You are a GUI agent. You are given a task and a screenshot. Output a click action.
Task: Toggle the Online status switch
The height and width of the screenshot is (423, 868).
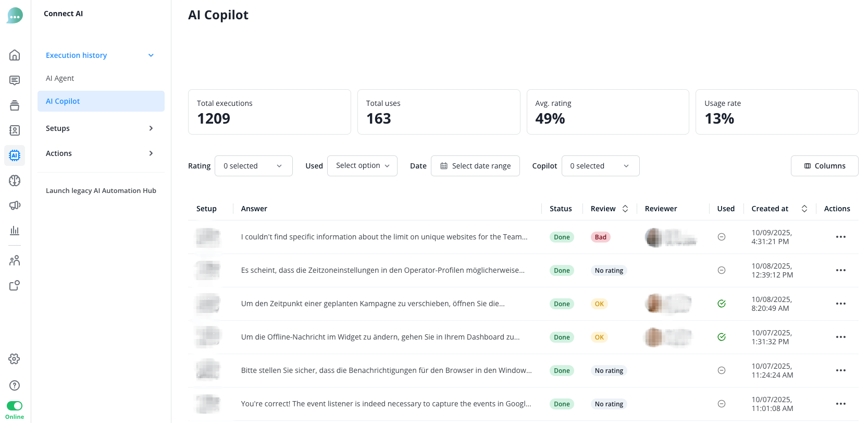coord(15,406)
